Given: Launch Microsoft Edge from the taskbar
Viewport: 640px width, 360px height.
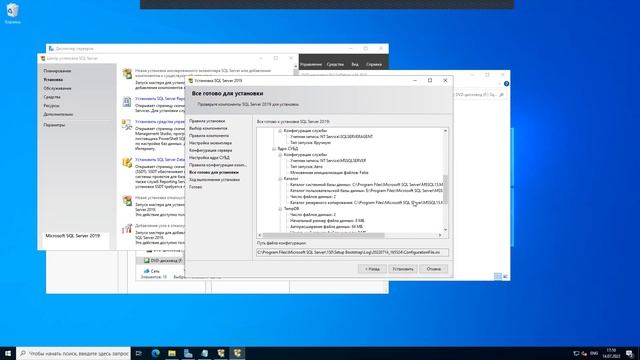Looking at the screenshot, I should pyautogui.click(x=156, y=353).
